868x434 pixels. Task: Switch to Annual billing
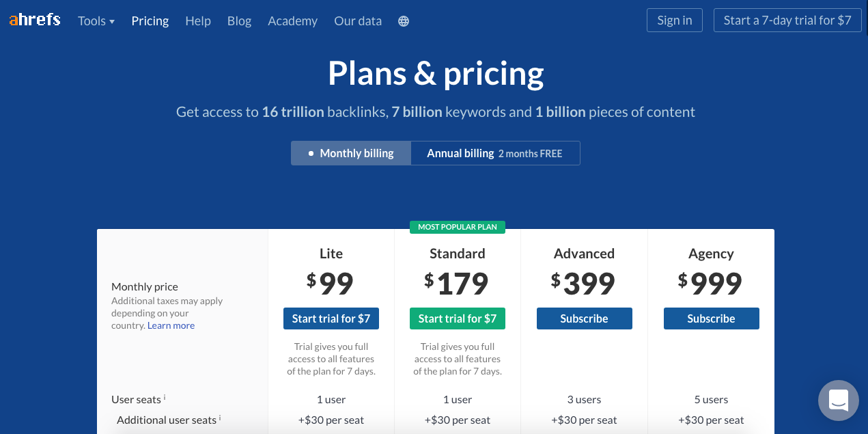click(x=495, y=153)
